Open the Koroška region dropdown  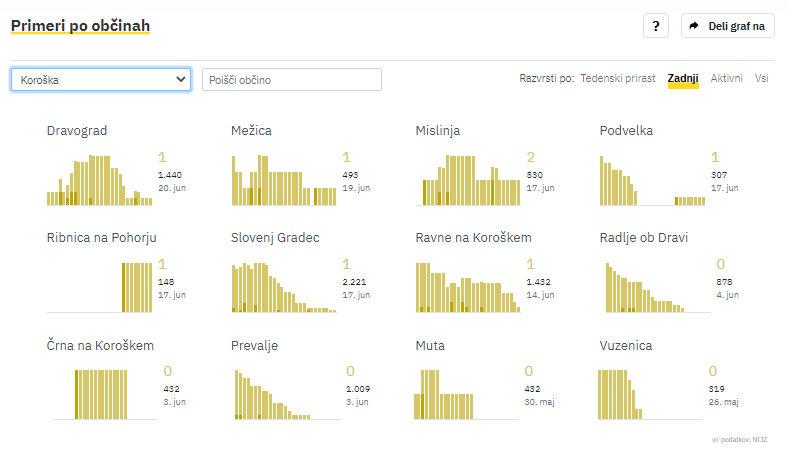pyautogui.click(x=101, y=80)
